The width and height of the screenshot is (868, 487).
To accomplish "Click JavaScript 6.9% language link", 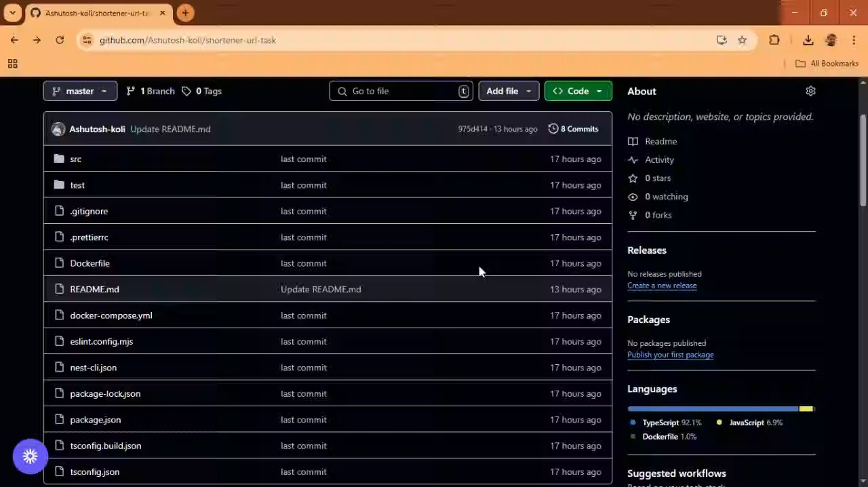I will (749, 423).
